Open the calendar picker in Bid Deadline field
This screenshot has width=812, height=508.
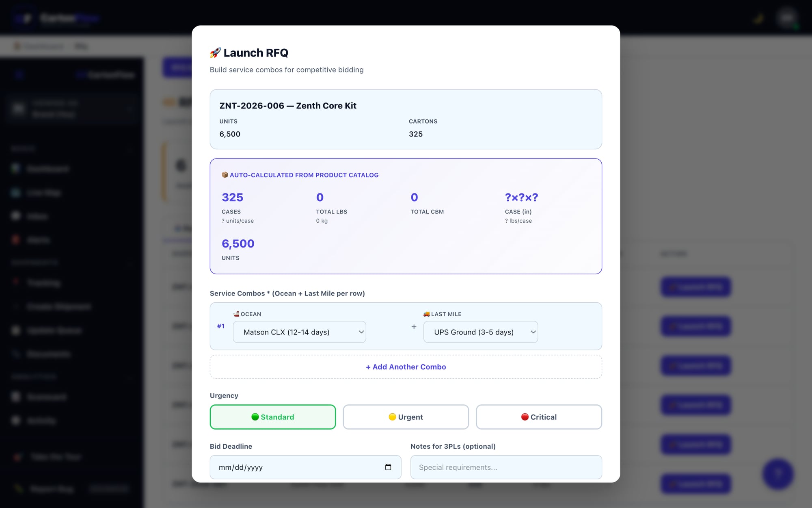coord(388,467)
